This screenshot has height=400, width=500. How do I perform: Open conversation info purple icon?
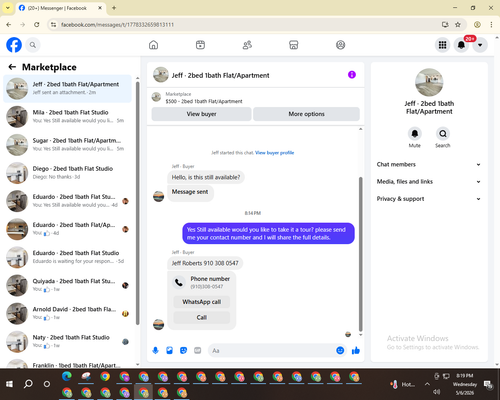[352, 75]
